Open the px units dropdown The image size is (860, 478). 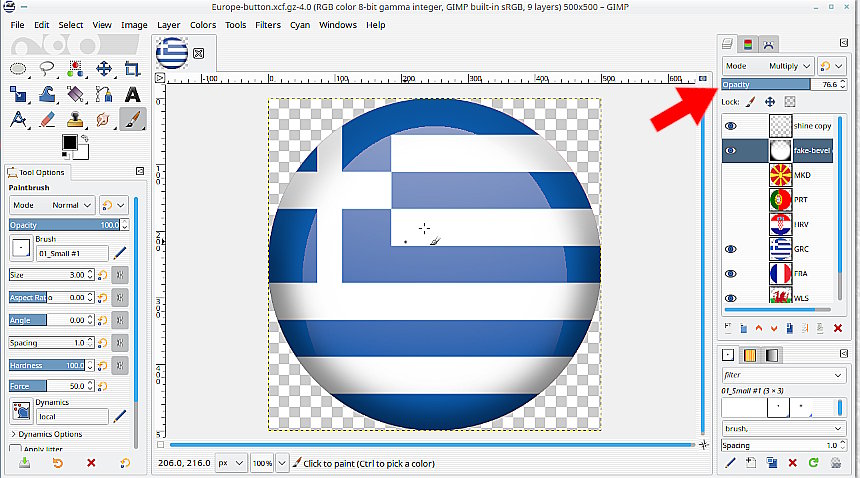[231, 463]
